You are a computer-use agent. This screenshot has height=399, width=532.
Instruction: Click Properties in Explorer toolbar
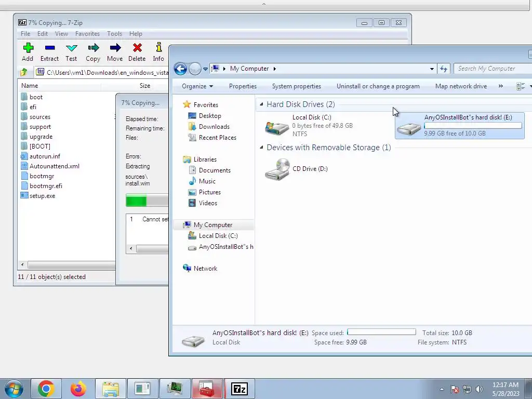[243, 86]
